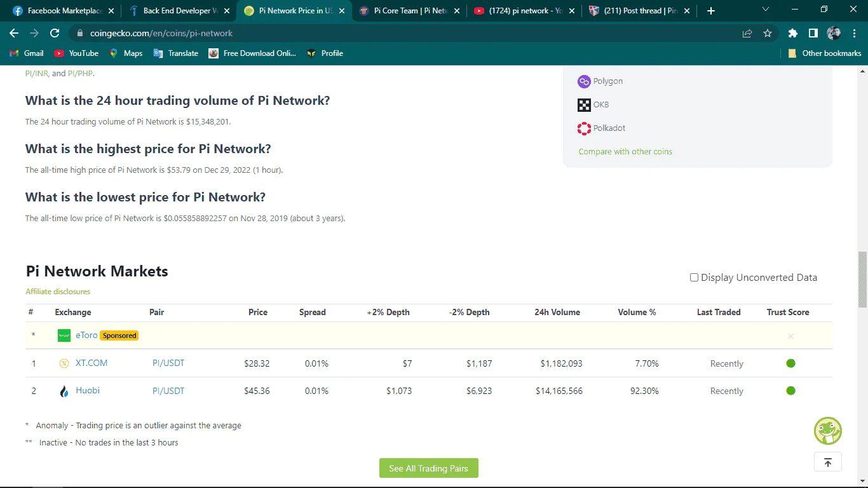Open the PI/INR link
Image resolution: width=868 pixels, height=488 pixels.
pos(37,74)
